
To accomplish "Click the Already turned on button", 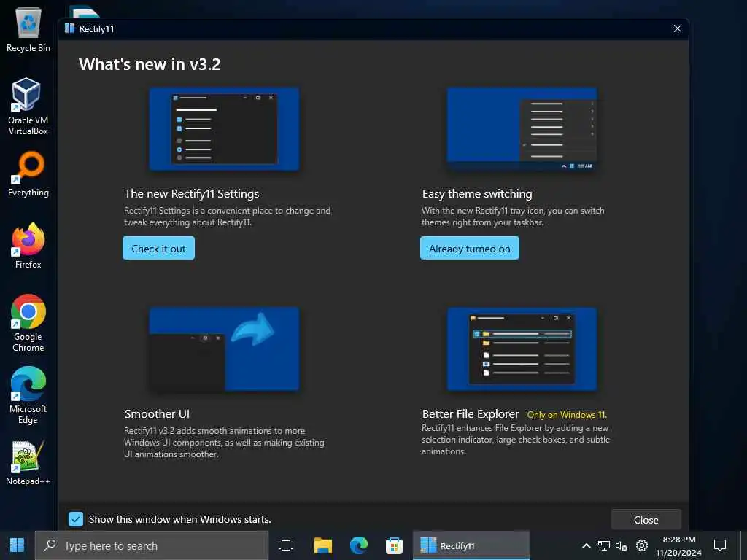I will tap(470, 248).
